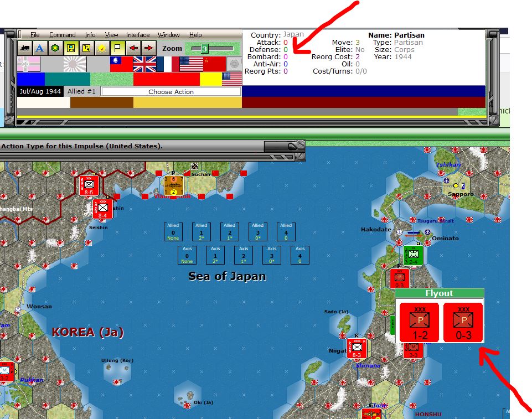Select the red 8-5 unit counter
This screenshot has width=532, height=419.
(89, 185)
